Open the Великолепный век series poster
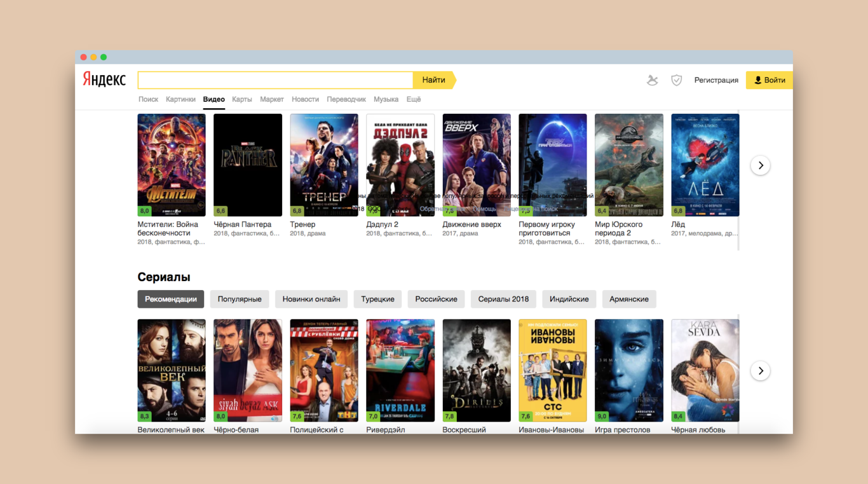Screen dimensions: 868x484 [x=172, y=371]
